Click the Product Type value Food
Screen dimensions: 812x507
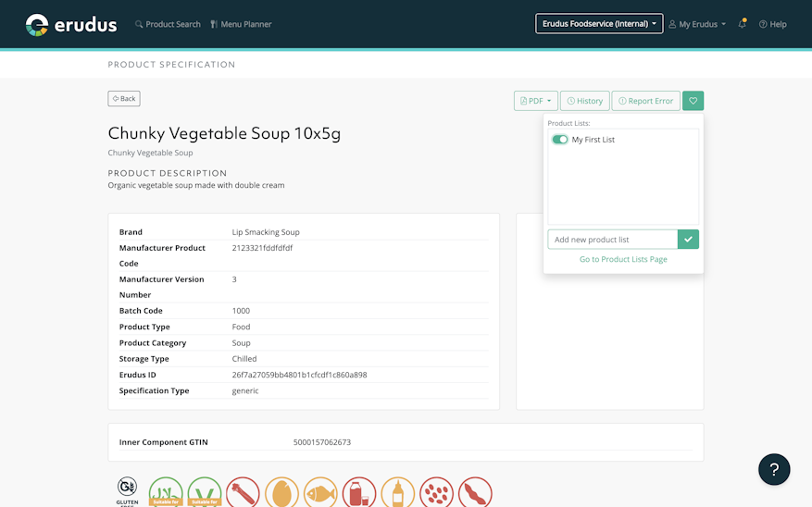pos(241,327)
